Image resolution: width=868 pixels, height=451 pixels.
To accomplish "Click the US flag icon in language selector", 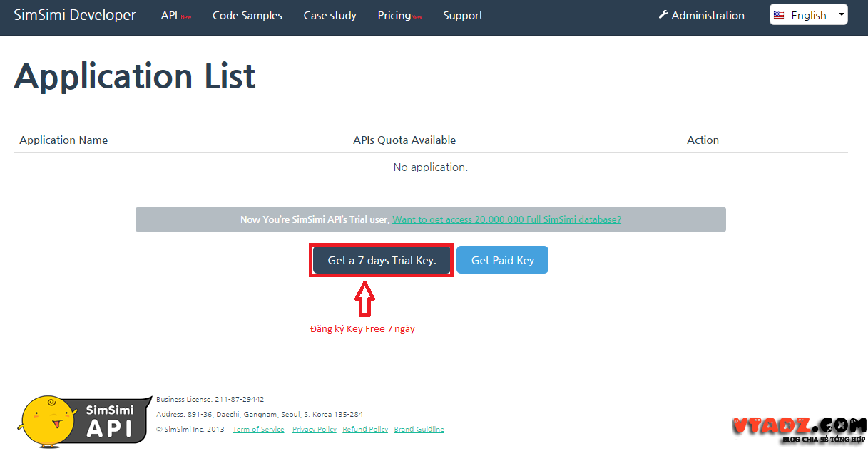I will click(779, 15).
